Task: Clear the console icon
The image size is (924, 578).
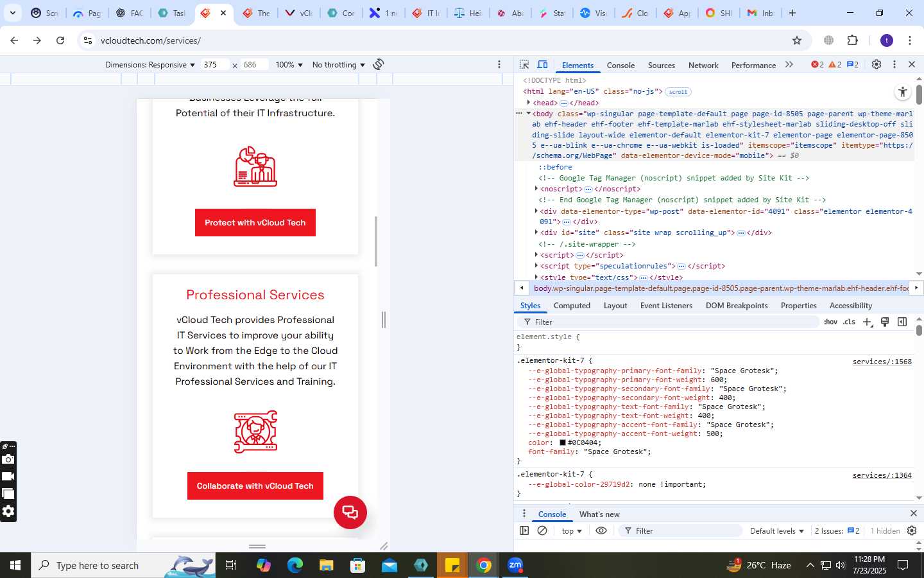Action: pyautogui.click(x=542, y=531)
